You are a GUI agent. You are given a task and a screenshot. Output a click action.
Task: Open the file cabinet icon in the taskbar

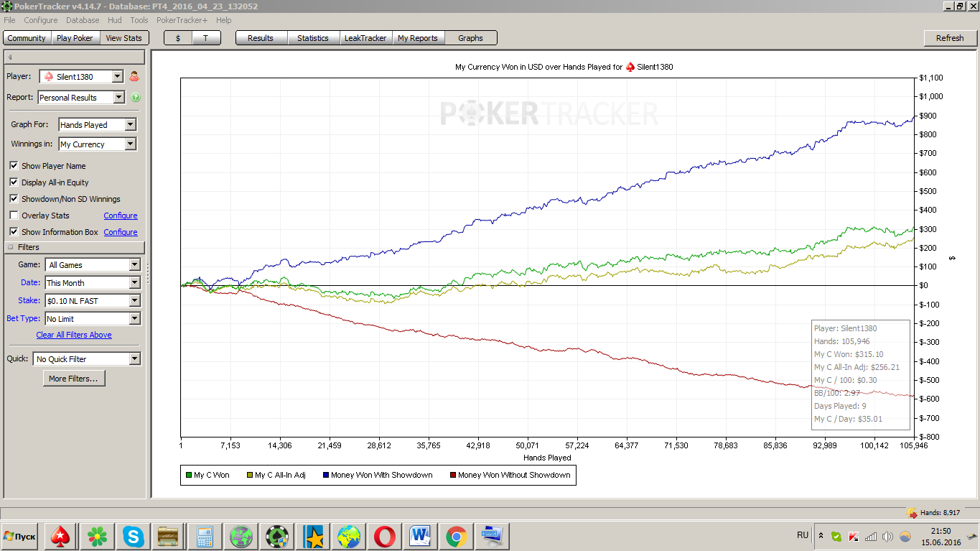[x=169, y=536]
